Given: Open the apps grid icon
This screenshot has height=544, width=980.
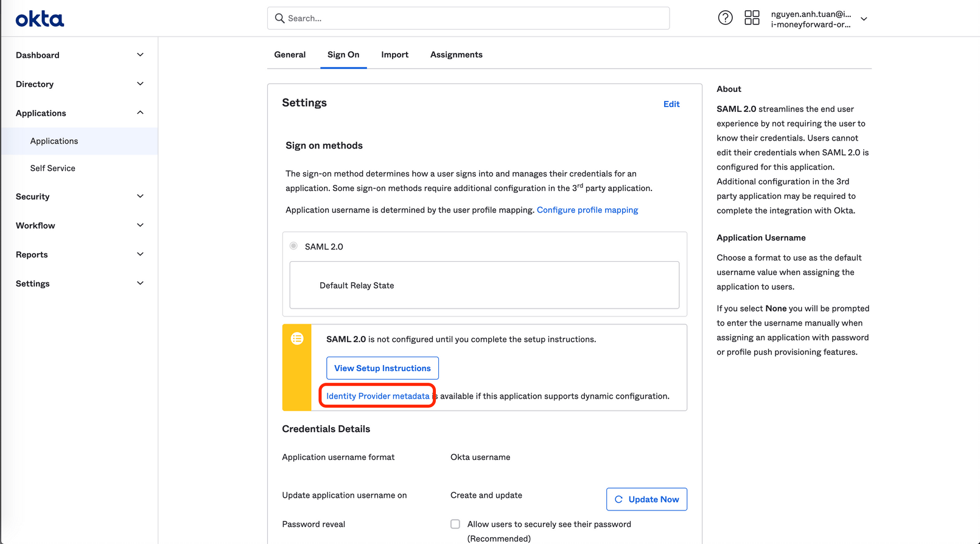Looking at the screenshot, I should coord(752,18).
